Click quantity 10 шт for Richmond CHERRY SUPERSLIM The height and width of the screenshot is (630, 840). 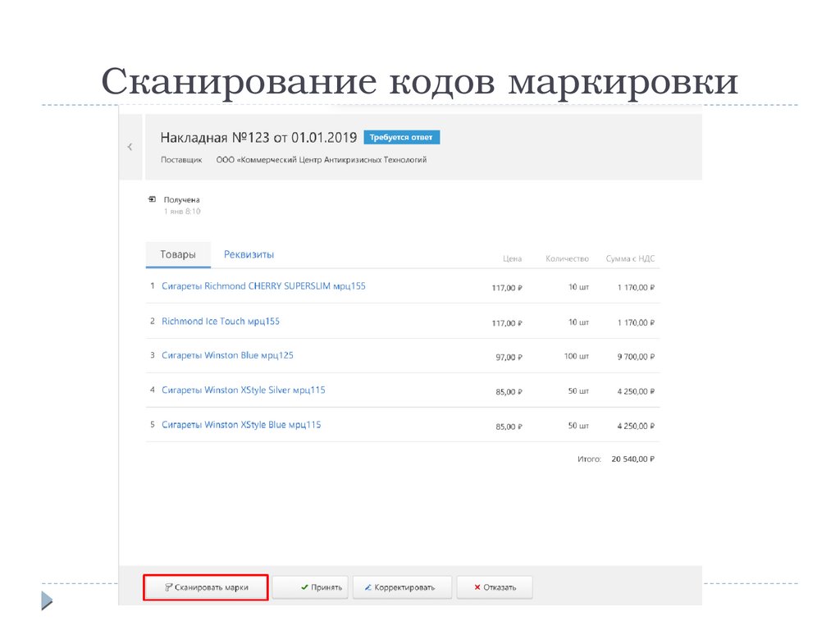pyautogui.click(x=578, y=287)
